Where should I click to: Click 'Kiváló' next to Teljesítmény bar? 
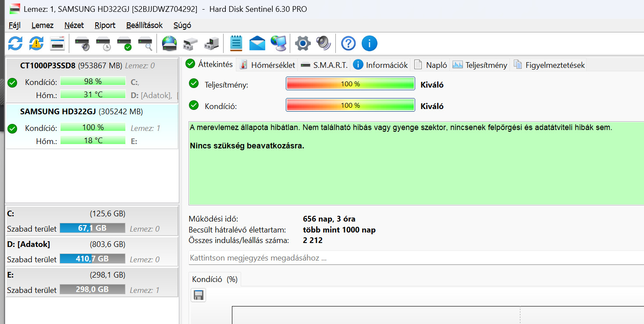coord(432,85)
